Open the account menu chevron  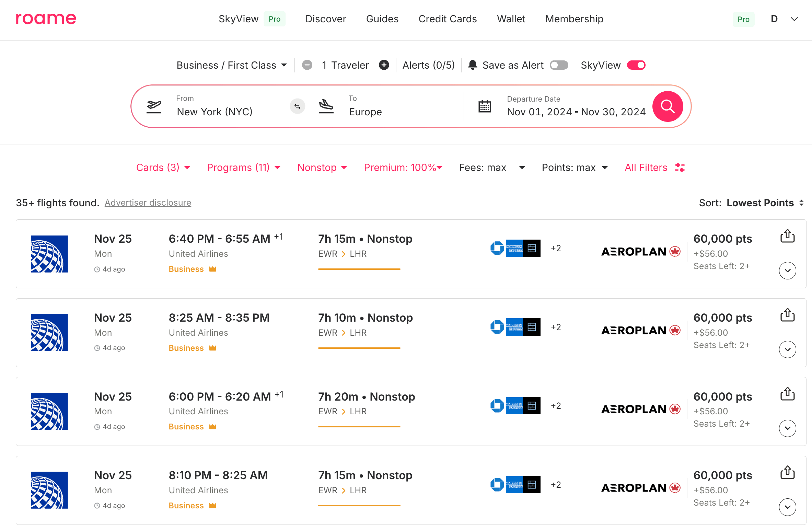coord(794,19)
